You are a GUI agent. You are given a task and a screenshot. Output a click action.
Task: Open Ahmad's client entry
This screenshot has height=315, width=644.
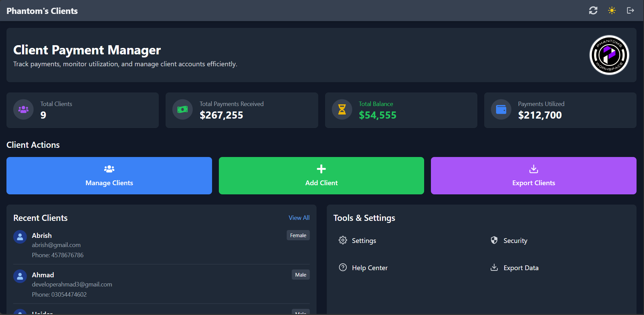click(43, 275)
